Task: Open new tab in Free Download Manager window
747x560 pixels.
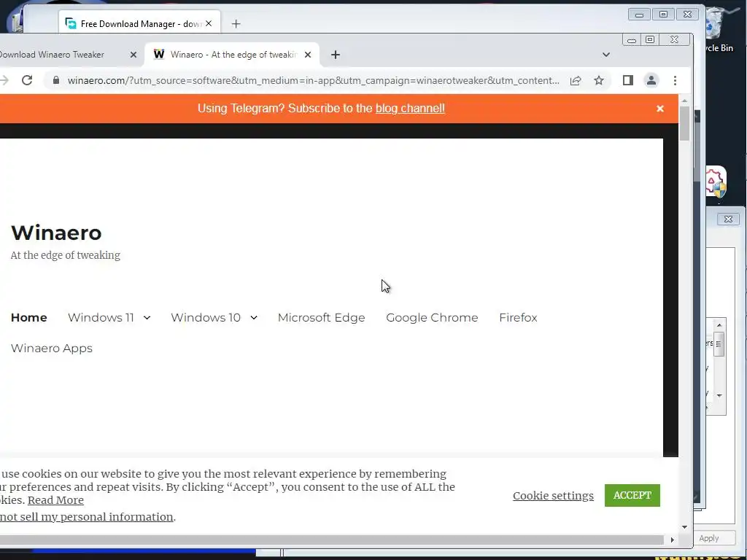Action: [x=236, y=24]
